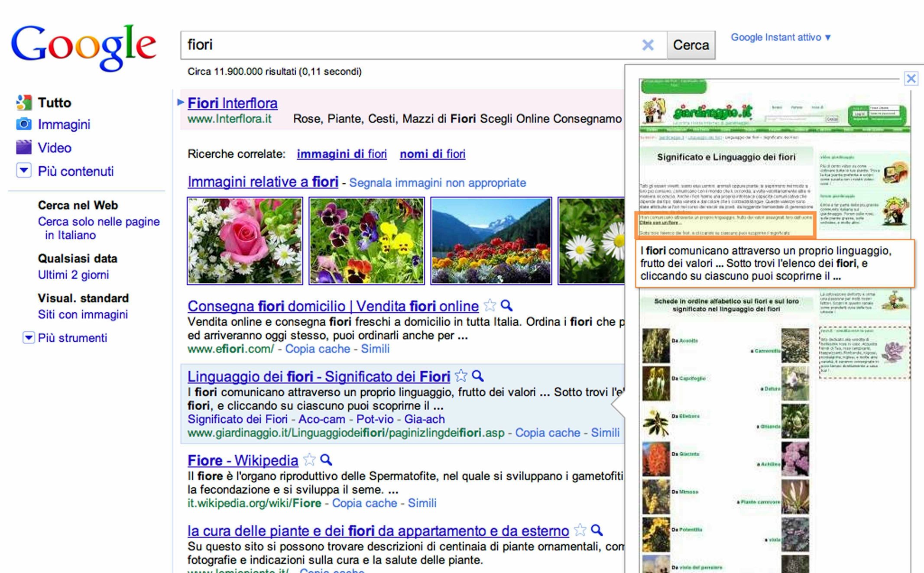
Task: Click the Tutto multicolor icon in sidebar
Action: (24, 103)
